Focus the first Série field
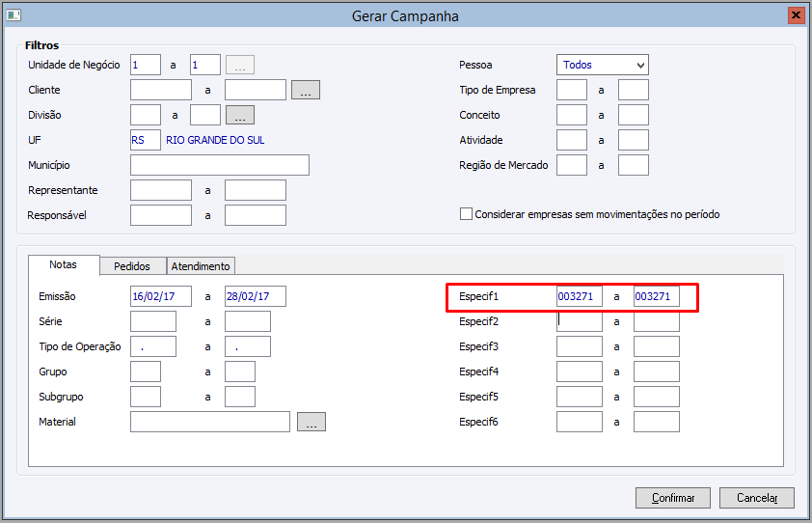The height and width of the screenshot is (523, 812). tap(153, 321)
